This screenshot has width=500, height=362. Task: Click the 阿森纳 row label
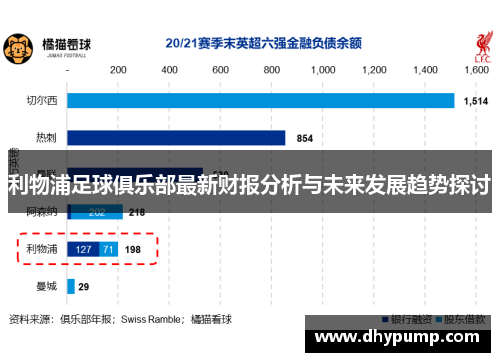coord(42,212)
